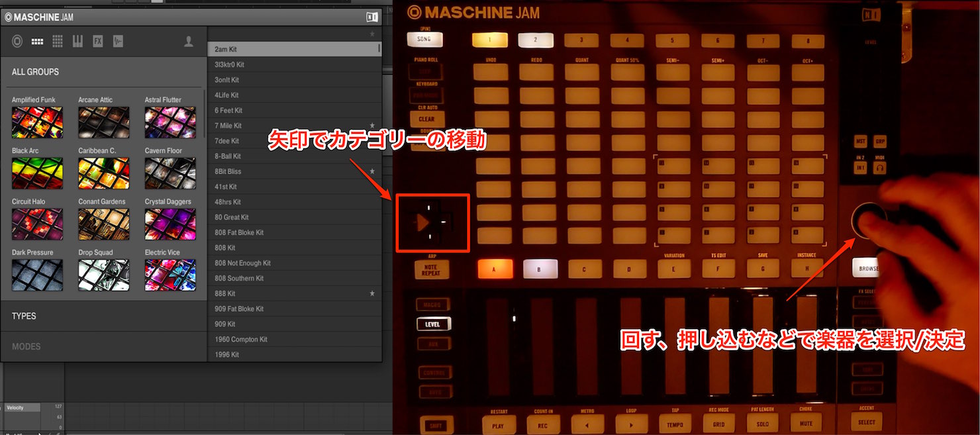Select the Groups file-type icon

pos(37,42)
